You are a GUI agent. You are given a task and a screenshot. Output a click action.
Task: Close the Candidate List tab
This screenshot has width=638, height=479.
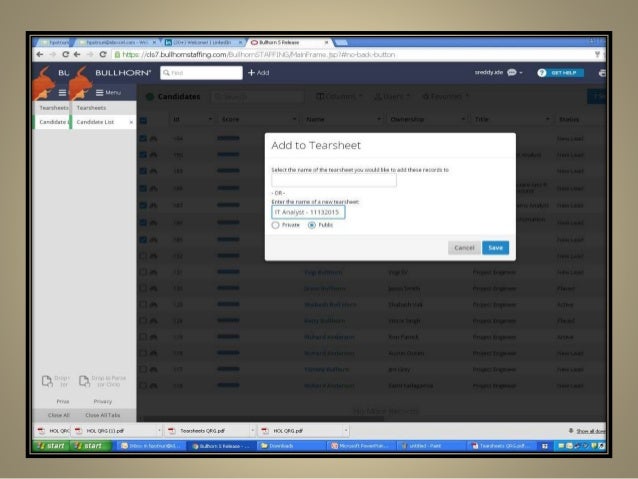[x=131, y=122]
